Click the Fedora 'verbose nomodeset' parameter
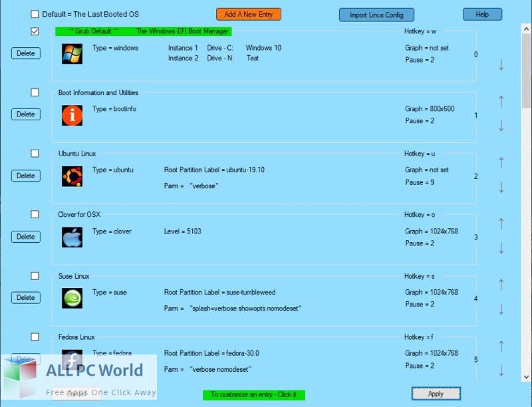 click(x=221, y=370)
